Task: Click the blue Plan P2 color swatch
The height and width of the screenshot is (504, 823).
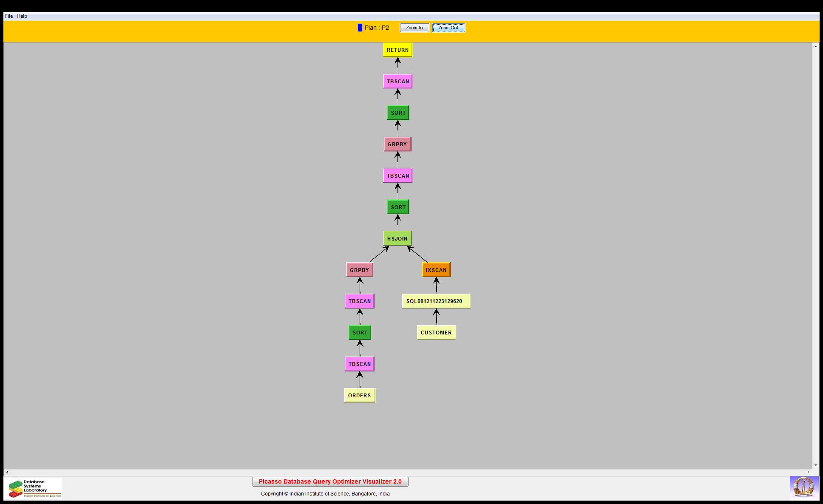Action: click(360, 28)
